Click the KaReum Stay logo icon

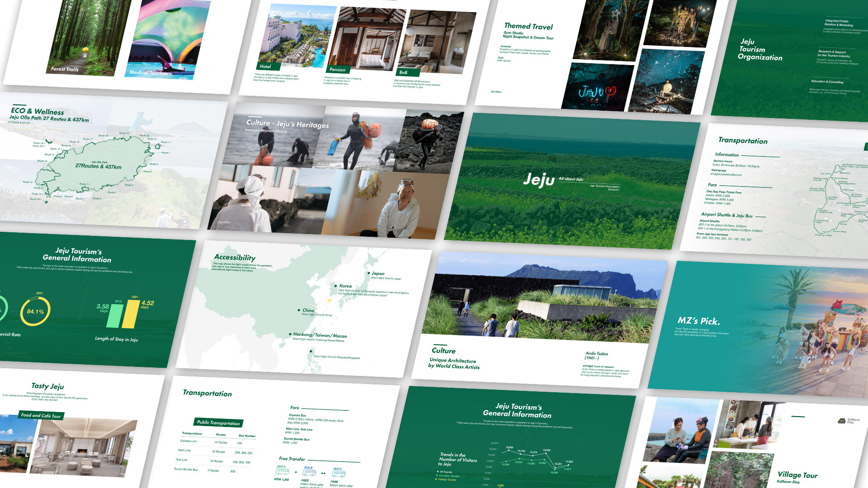click(x=841, y=421)
